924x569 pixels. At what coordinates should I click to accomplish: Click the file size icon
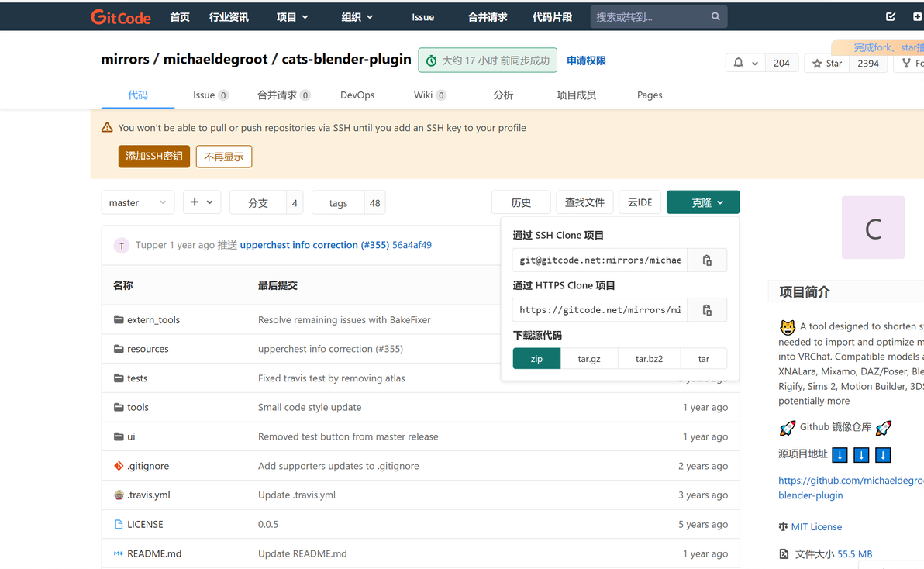tap(784, 553)
